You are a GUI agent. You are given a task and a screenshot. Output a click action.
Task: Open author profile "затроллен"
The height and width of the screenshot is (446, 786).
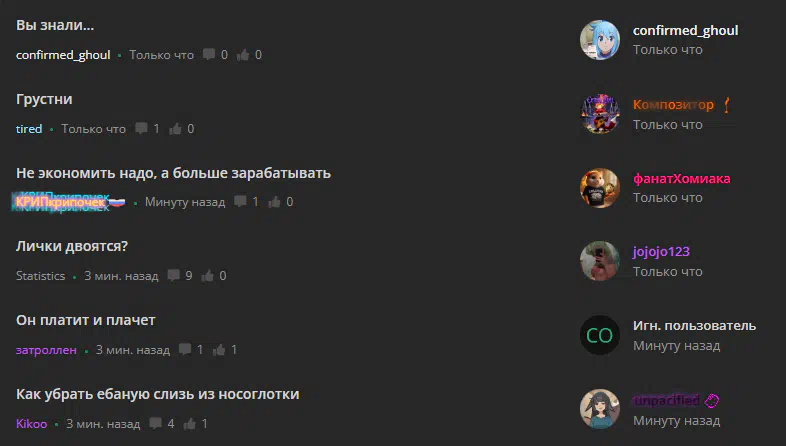pos(46,350)
